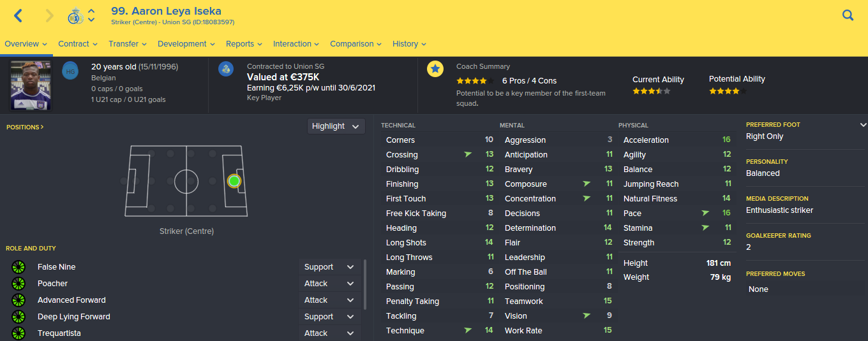
Task: Open the Highlight dropdown
Action: [x=336, y=126]
